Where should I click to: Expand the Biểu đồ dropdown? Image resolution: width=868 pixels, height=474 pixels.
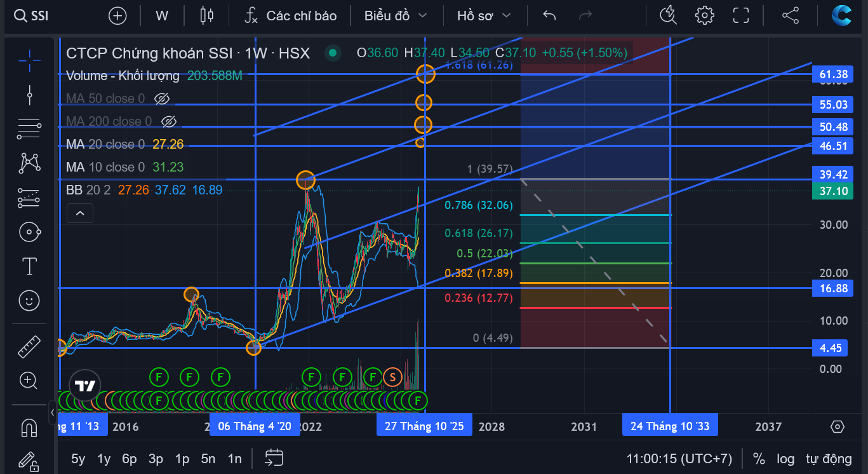(x=396, y=16)
